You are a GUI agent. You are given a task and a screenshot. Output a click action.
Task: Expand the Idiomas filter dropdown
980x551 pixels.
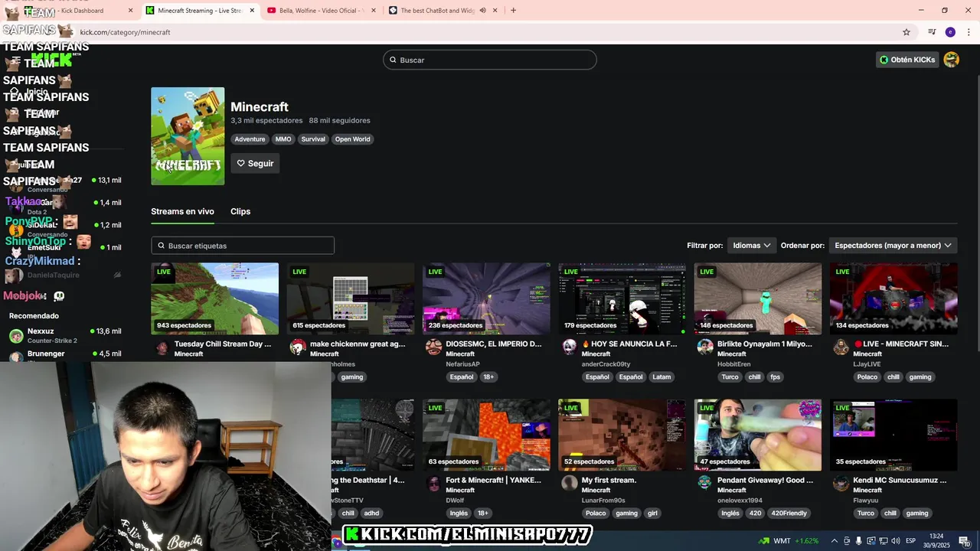(x=751, y=246)
